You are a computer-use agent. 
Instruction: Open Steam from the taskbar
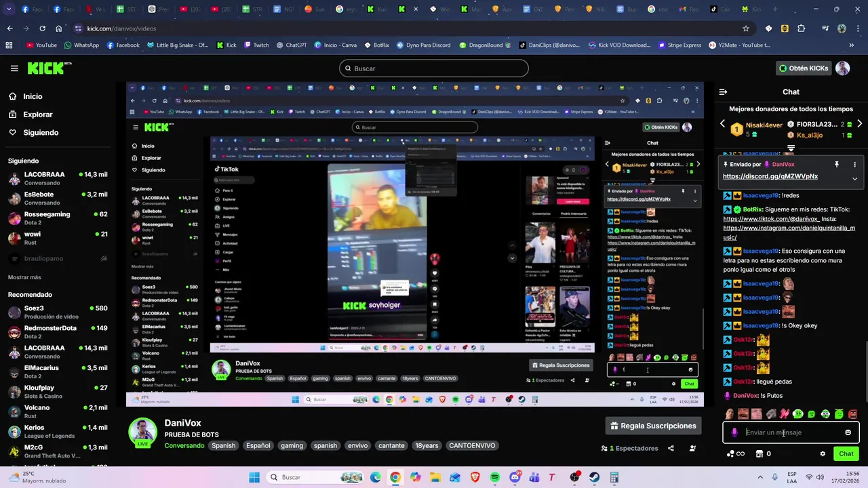point(595,477)
